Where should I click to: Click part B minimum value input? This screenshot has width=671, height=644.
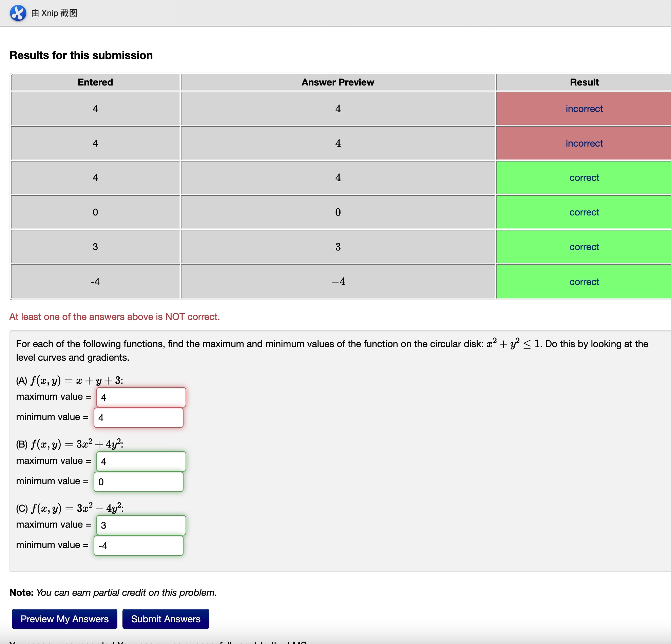[138, 481]
